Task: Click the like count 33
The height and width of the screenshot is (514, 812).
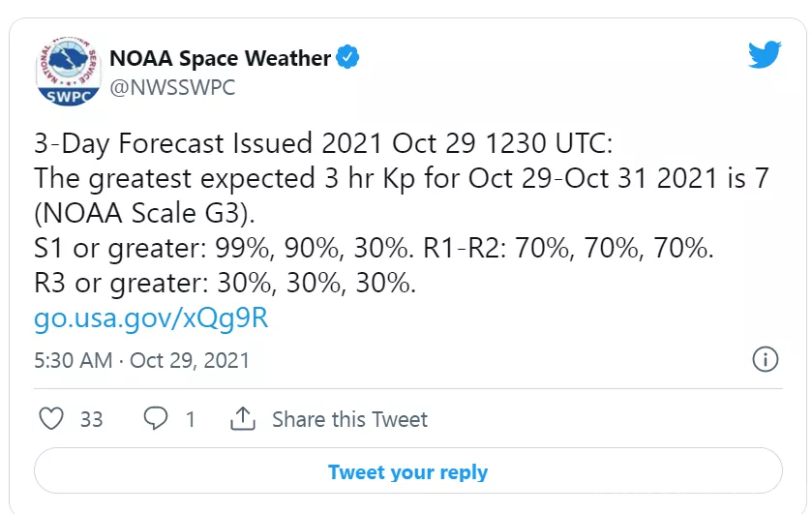Action: point(92,419)
